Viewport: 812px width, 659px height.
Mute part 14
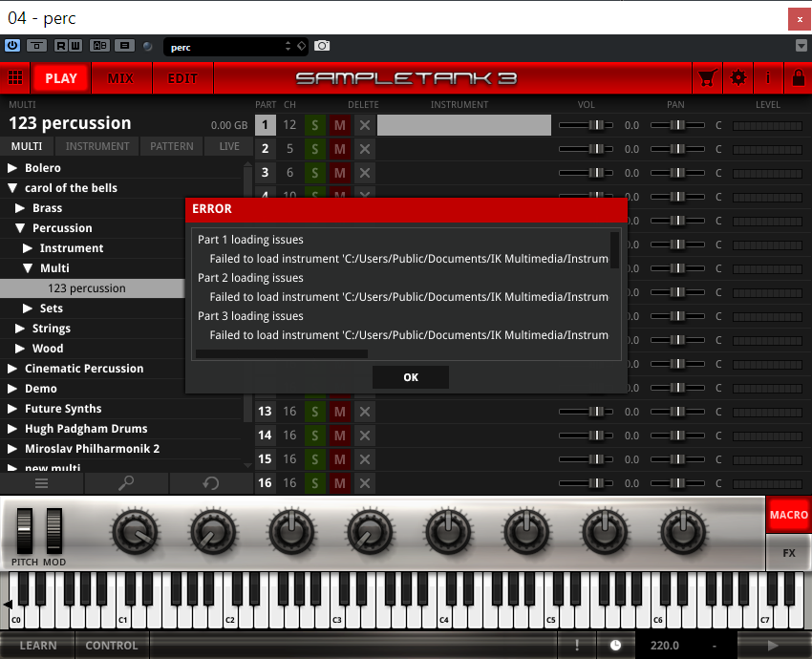coord(340,436)
